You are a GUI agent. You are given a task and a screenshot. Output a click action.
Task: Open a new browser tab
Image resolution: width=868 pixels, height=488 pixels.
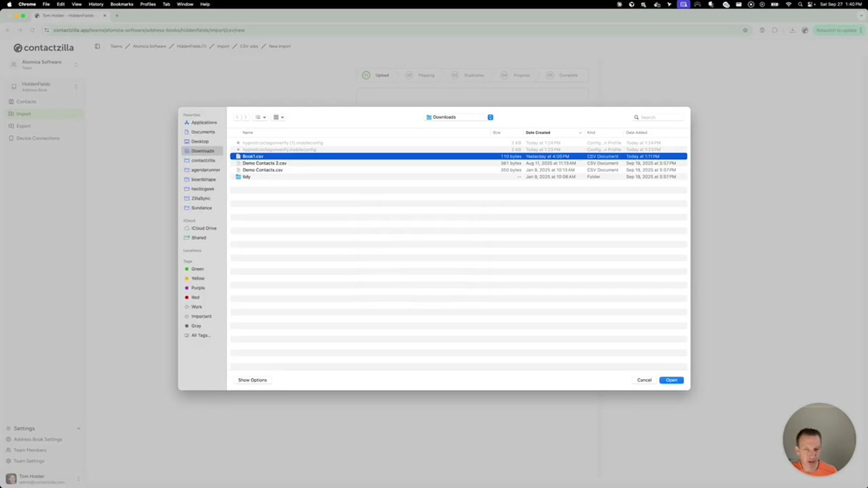click(117, 16)
